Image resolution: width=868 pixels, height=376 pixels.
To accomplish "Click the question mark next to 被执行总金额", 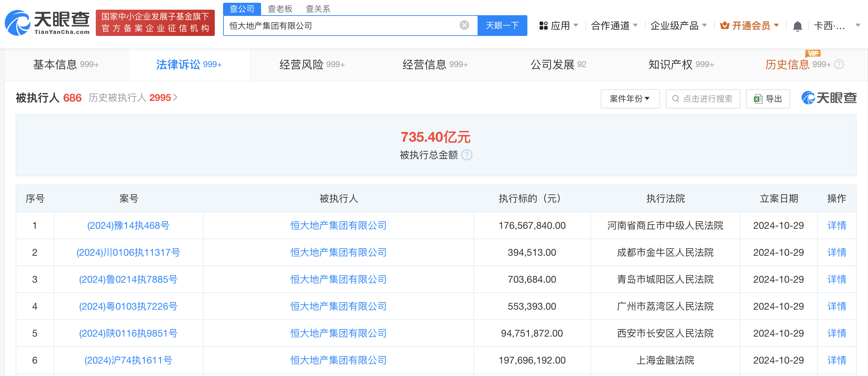I will 467,155.
